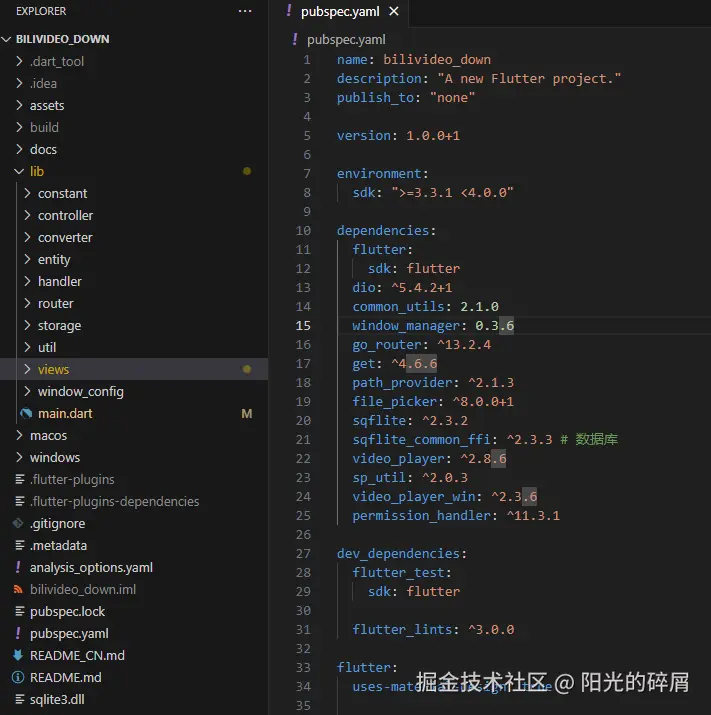Open the .flutter-plugins file
This screenshot has height=715, width=711.
[72, 479]
